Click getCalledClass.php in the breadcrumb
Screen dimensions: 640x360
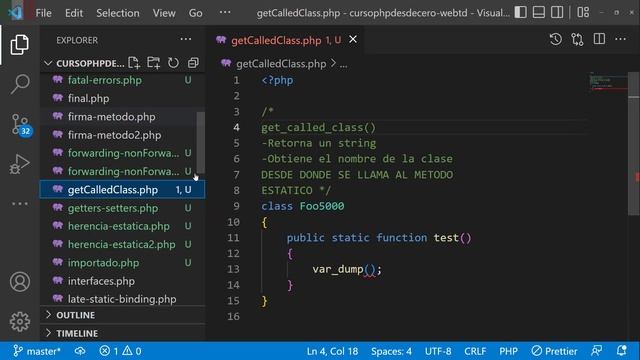(281, 64)
